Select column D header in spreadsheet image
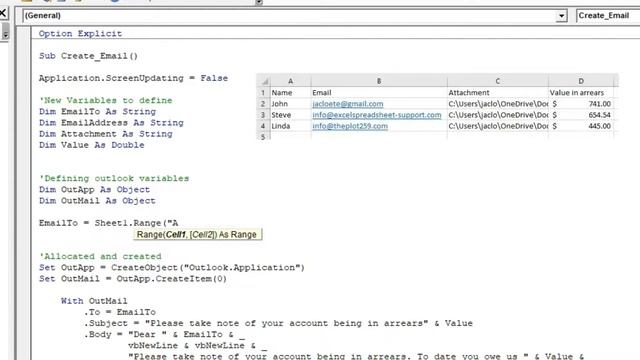640x360 pixels. pos(581,81)
